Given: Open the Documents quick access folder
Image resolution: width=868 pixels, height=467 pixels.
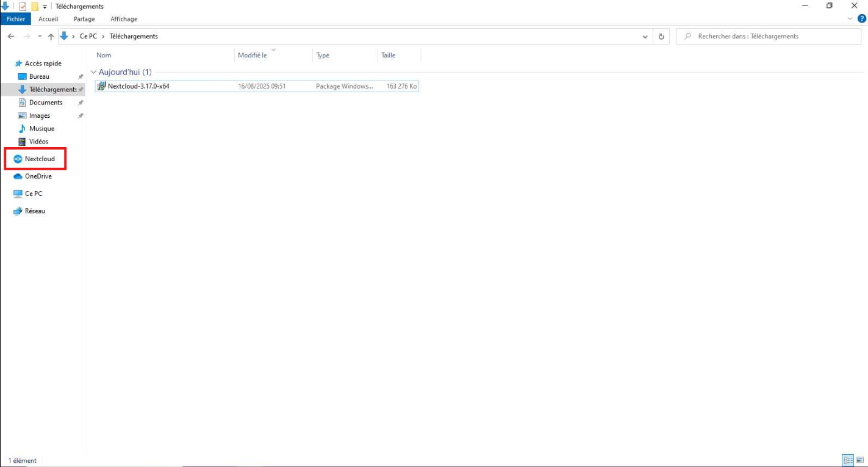Looking at the screenshot, I should (46, 103).
